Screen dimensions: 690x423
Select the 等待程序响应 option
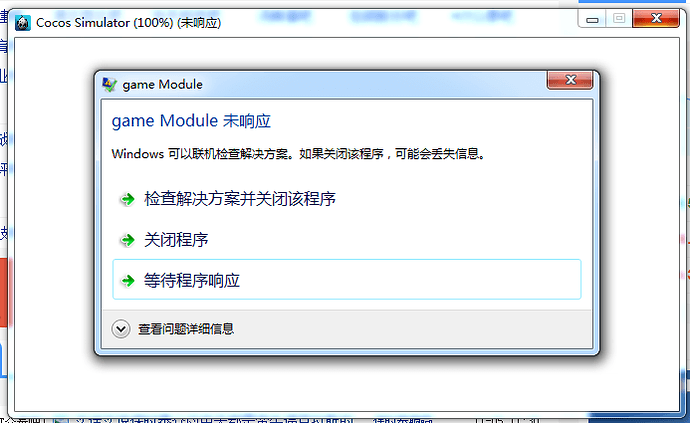(347, 280)
